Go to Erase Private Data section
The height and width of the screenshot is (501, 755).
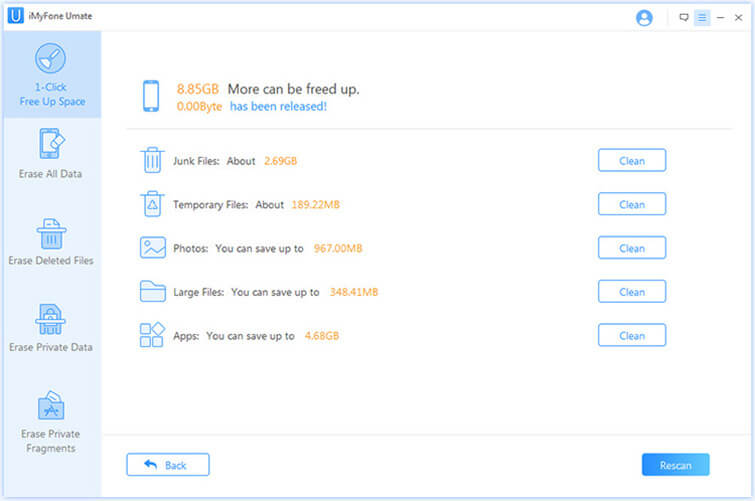(51, 328)
